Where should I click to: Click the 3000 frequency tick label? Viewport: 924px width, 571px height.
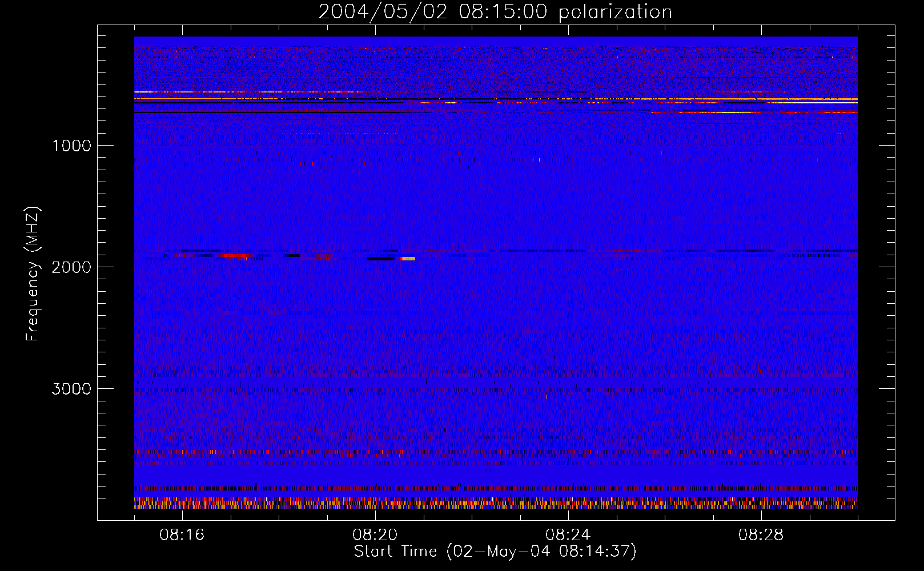coord(71,389)
